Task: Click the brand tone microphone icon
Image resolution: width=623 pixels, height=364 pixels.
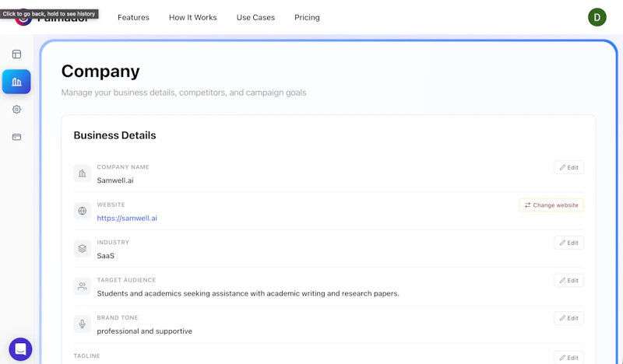Action: pos(83,324)
